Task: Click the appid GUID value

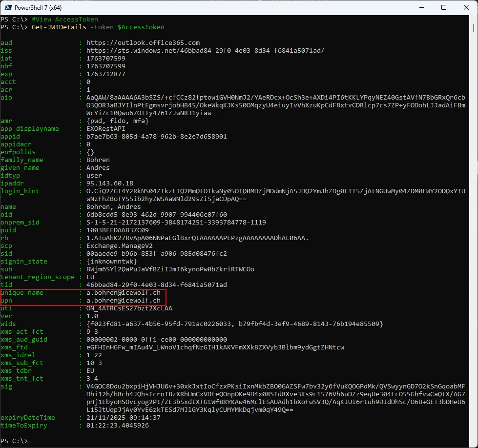Action: tap(157, 137)
